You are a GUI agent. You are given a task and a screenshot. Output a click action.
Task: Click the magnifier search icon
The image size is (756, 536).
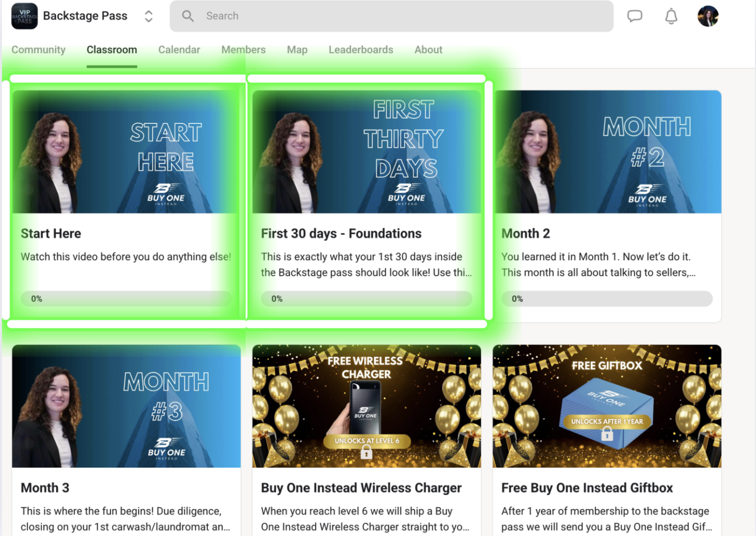pos(188,16)
